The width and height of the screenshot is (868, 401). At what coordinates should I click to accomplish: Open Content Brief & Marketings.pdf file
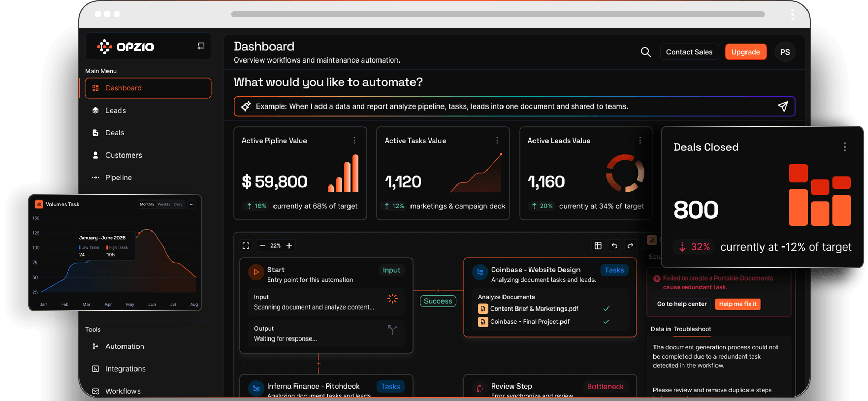click(x=534, y=309)
